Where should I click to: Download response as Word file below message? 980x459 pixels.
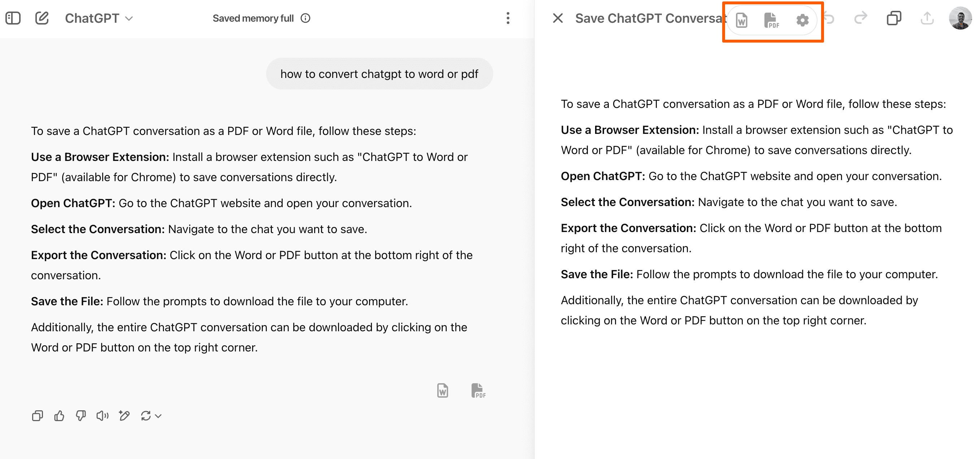[442, 390]
